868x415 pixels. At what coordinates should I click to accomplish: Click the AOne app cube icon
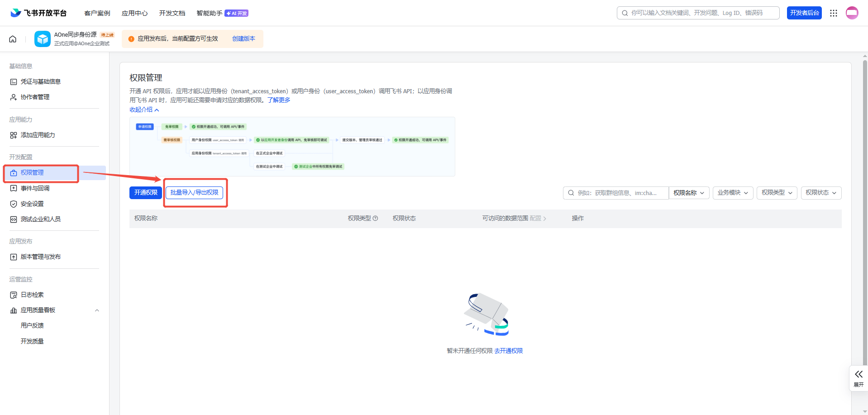pyautogui.click(x=43, y=39)
